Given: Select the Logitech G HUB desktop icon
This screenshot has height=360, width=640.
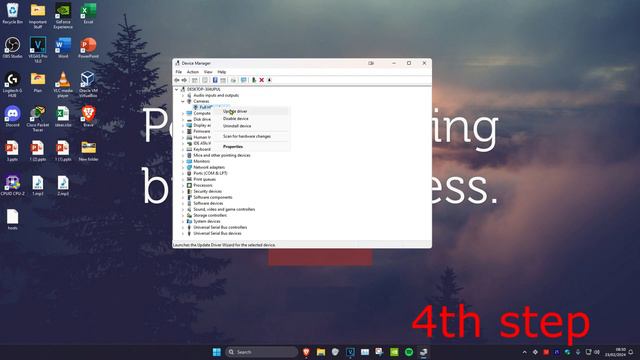Looking at the screenshot, I should [13, 84].
